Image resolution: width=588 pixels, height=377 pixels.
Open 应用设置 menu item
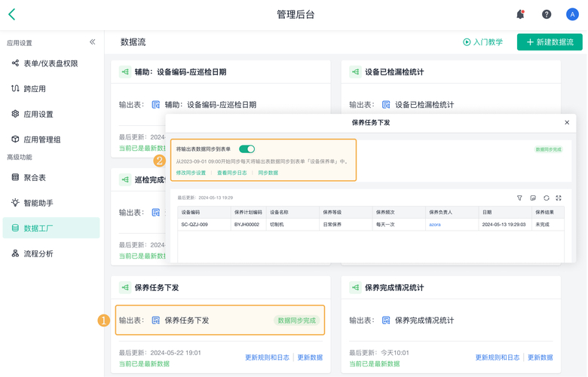38,115
